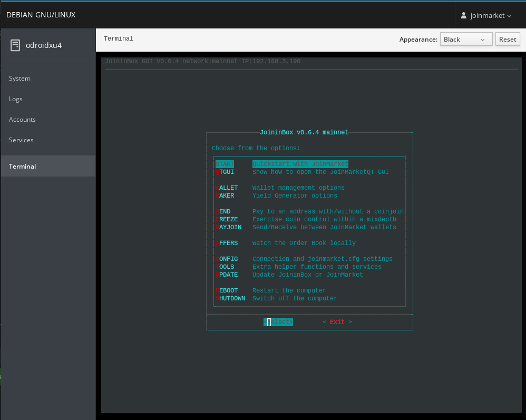Click the 'JoininBox v0.6.4 mainnet' dialog title

click(304, 132)
